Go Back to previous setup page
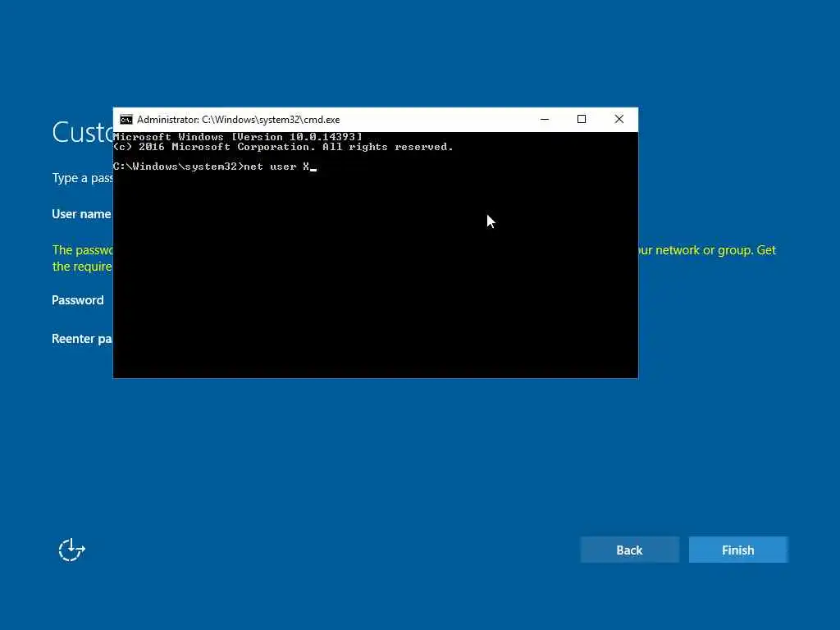The height and width of the screenshot is (630, 840). point(629,550)
